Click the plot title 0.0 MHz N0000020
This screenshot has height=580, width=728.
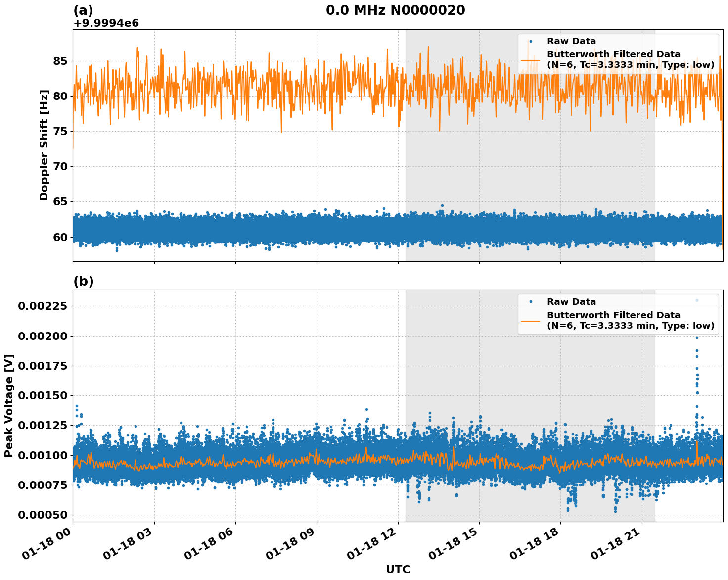coord(395,10)
